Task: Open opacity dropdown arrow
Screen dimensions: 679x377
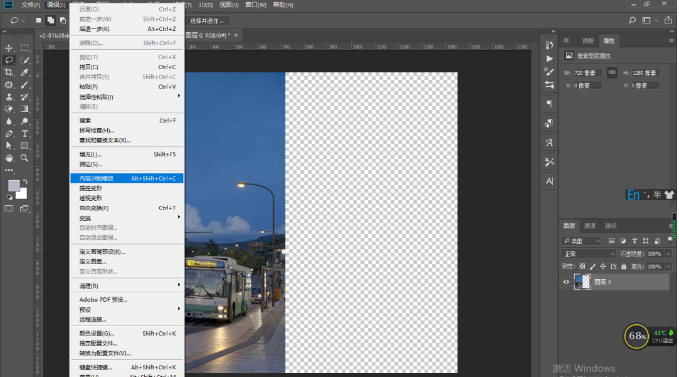Action: 669,254
